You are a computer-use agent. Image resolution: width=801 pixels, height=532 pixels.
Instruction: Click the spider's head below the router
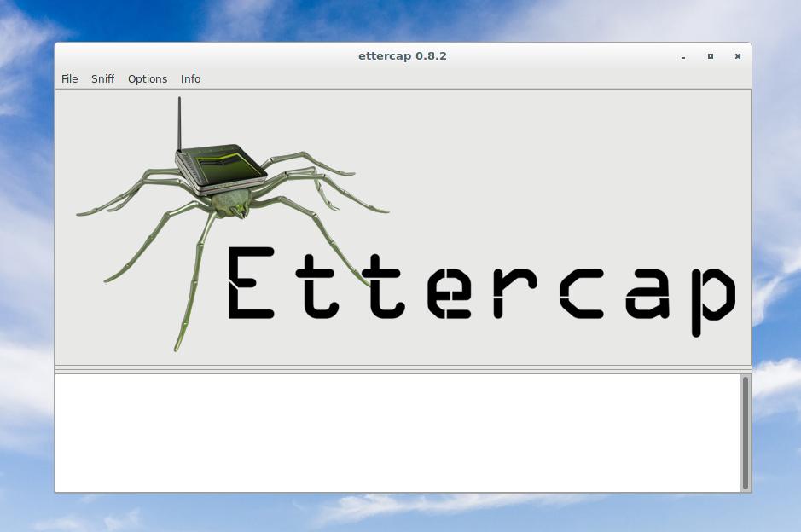click(230, 203)
